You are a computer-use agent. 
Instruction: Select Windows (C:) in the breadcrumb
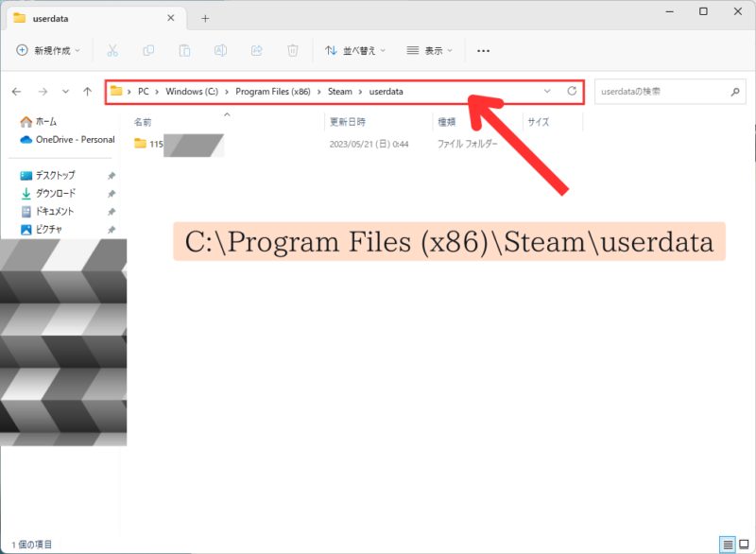coord(192,92)
